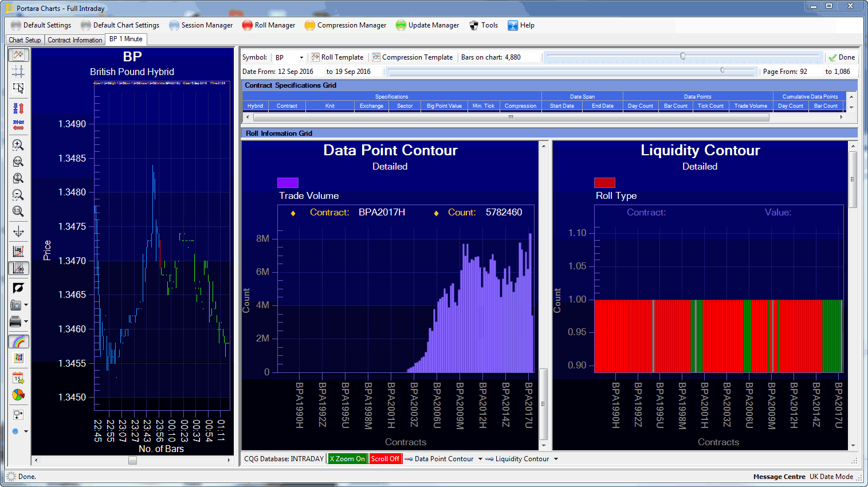Click the Specifications Grid horizontal scrollbar
Image resolution: width=868 pixels, height=487 pixels.
tap(510, 117)
